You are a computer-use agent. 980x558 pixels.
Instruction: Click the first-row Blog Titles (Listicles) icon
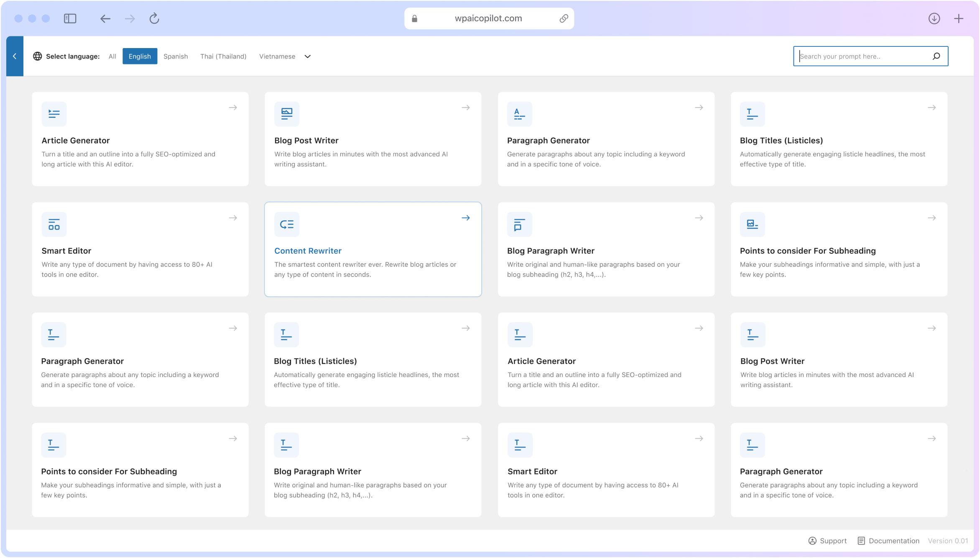click(x=753, y=114)
